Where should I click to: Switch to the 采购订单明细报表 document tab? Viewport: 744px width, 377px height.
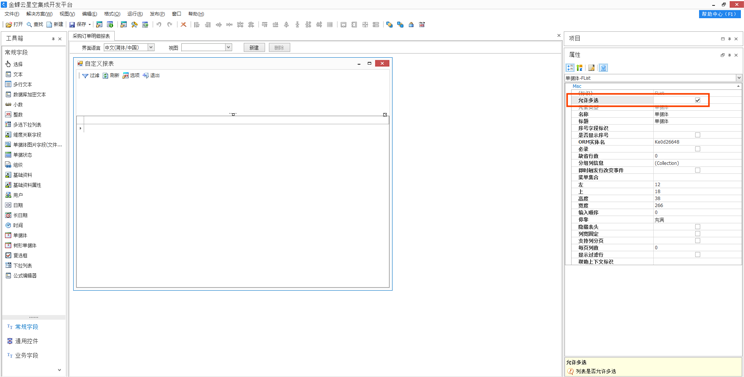[92, 36]
